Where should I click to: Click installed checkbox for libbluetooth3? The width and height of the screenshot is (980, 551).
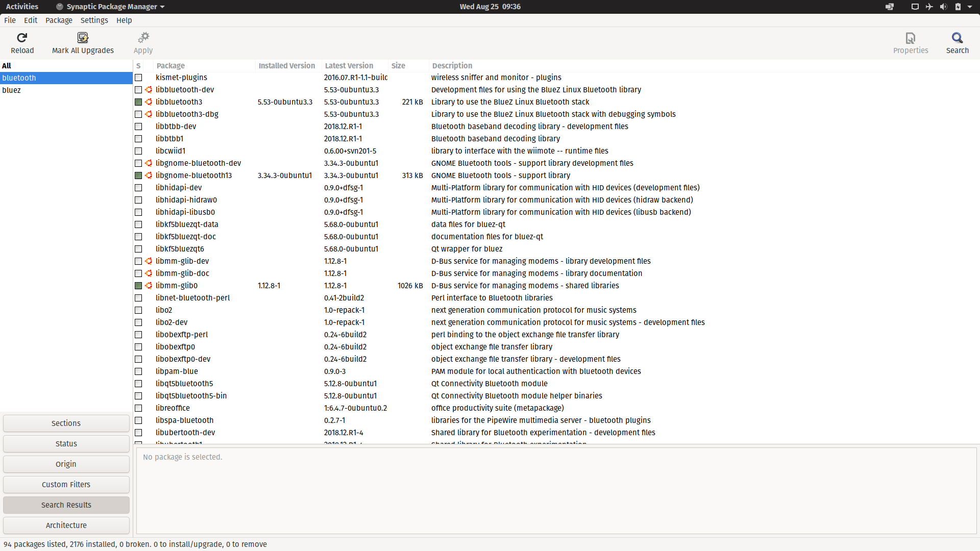pyautogui.click(x=138, y=102)
